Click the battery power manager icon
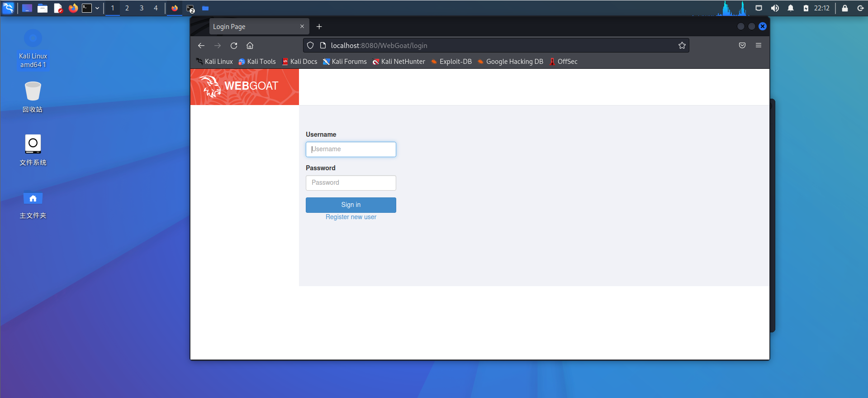The height and width of the screenshot is (398, 868). 806,8
